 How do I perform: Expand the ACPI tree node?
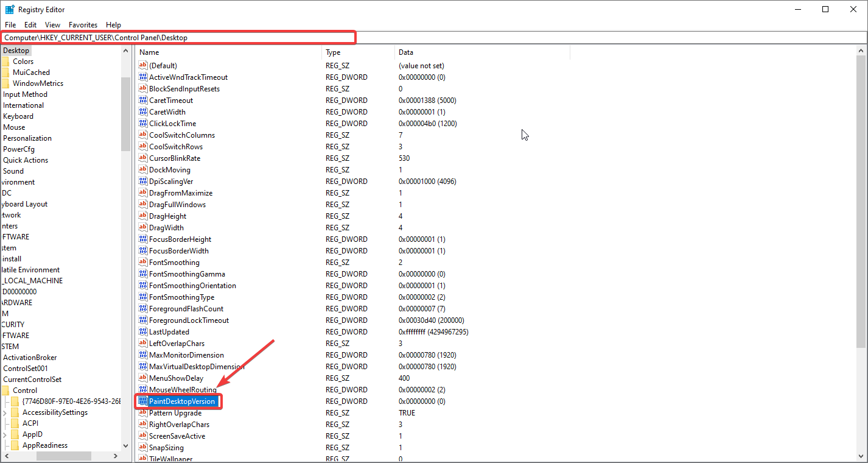coord(5,423)
